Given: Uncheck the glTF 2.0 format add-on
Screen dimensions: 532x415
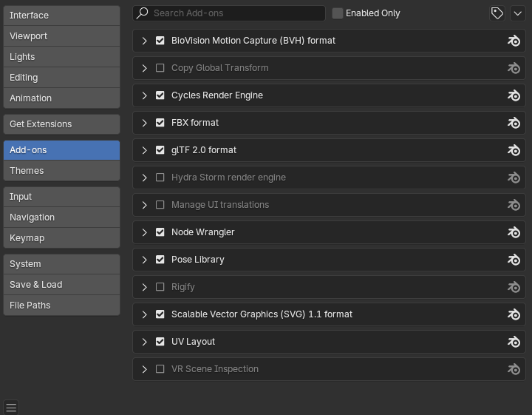Looking at the screenshot, I should pyautogui.click(x=160, y=150).
